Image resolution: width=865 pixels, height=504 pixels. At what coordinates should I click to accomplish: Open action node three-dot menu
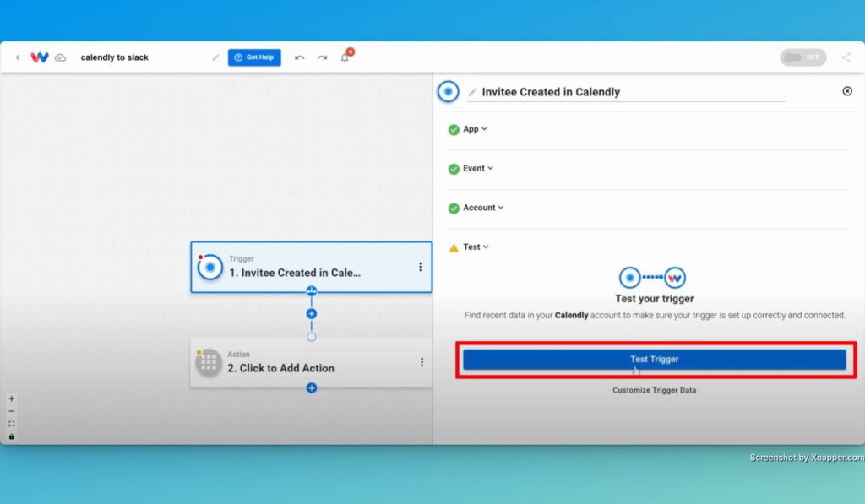pyautogui.click(x=422, y=361)
